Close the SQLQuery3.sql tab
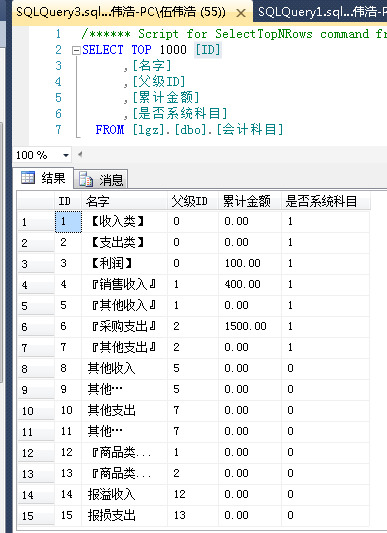Viewport: 387px width, 533px height. pyautogui.click(x=241, y=13)
